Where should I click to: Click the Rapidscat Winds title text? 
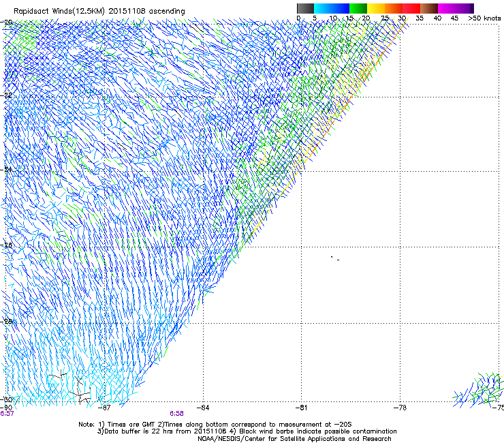pyautogui.click(x=99, y=11)
